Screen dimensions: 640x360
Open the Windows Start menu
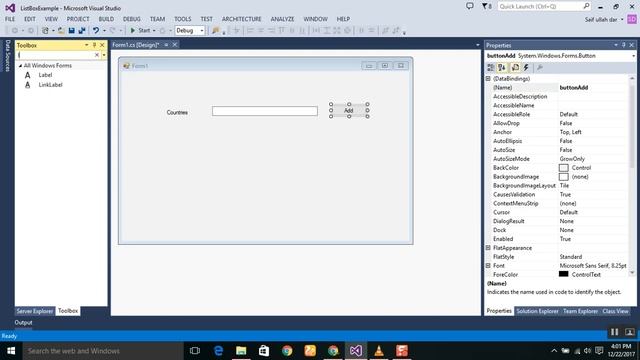click(11, 351)
